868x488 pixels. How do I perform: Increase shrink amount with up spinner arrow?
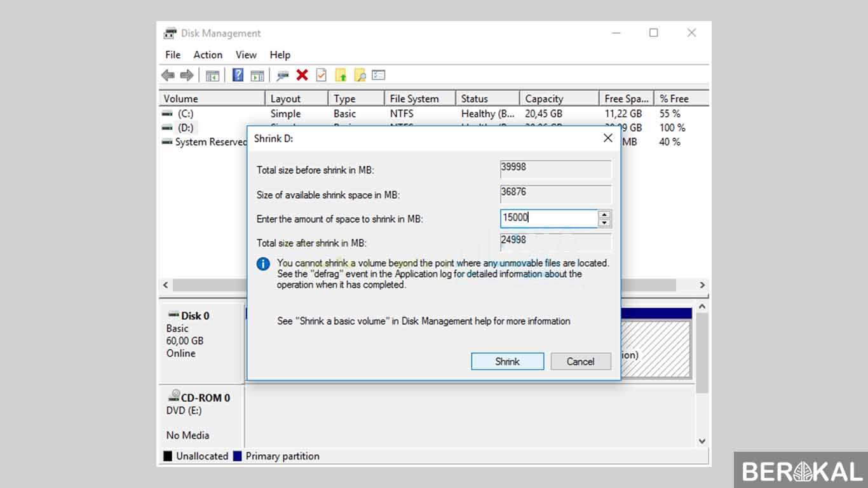[x=605, y=215]
